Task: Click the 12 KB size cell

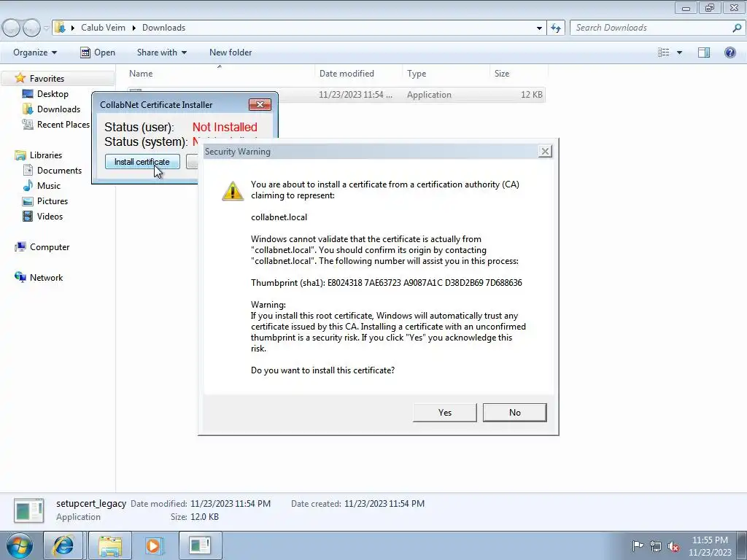Action: (x=532, y=95)
